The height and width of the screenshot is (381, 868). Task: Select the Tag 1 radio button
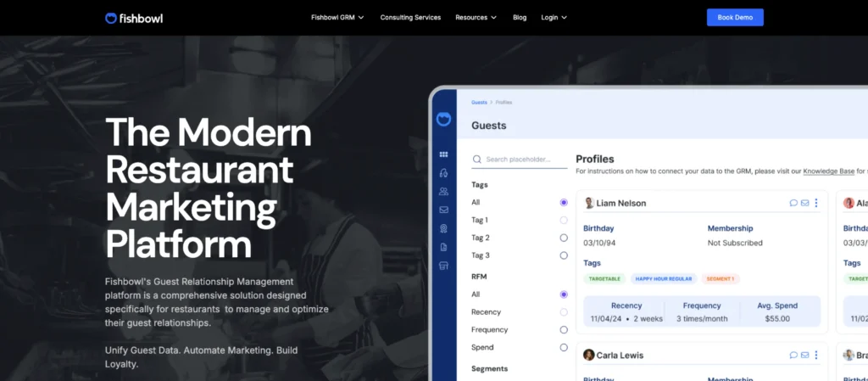click(564, 221)
